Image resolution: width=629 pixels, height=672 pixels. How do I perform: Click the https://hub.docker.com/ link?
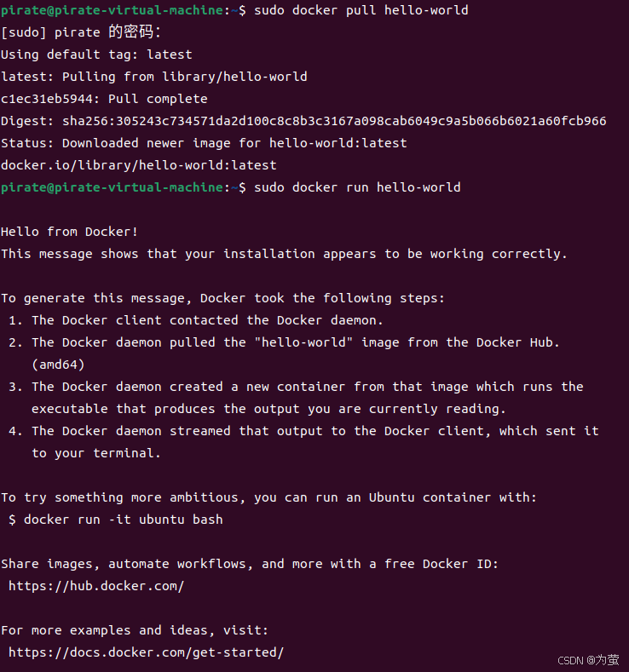[96, 586]
